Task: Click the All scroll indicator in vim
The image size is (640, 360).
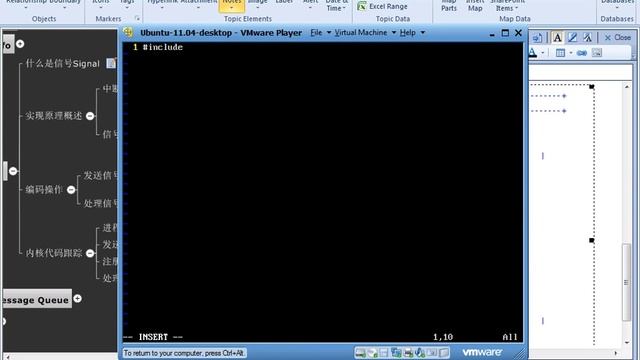Action: (510, 337)
